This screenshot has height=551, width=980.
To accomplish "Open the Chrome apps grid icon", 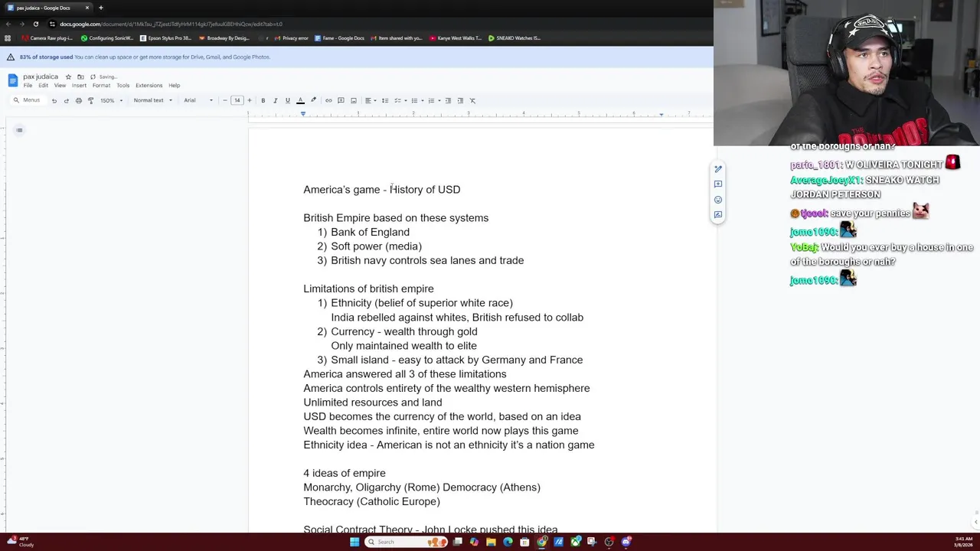I will [8, 37].
